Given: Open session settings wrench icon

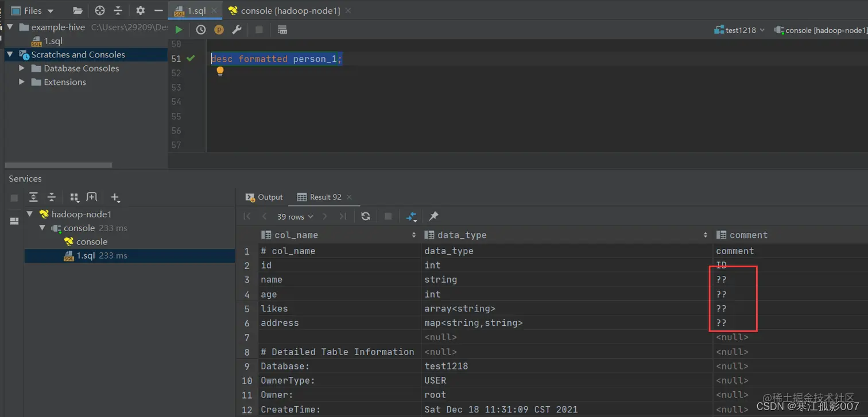Looking at the screenshot, I should 236,30.
